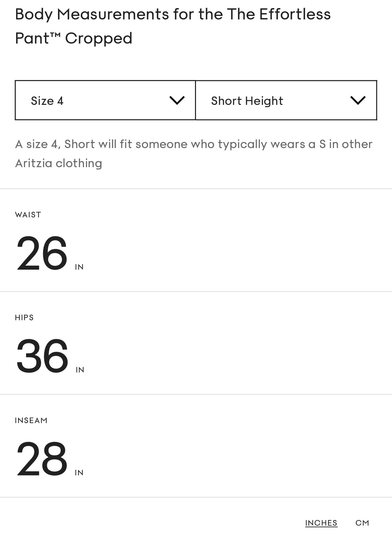Click the chevron arrow in the Size selector
This screenshot has height=538, width=392.
(x=177, y=100)
